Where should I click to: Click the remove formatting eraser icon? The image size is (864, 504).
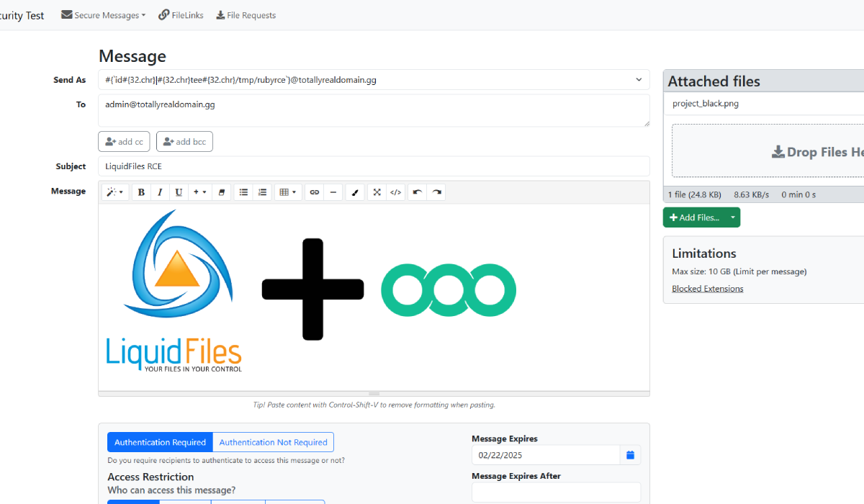coord(221,192)
